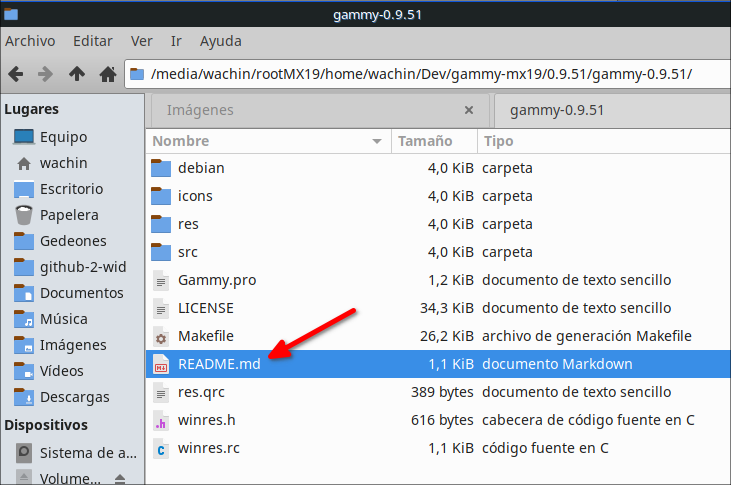Open Imágenes in the places sidebar
The image size is (731, 485).
click(x=72, y=345)
